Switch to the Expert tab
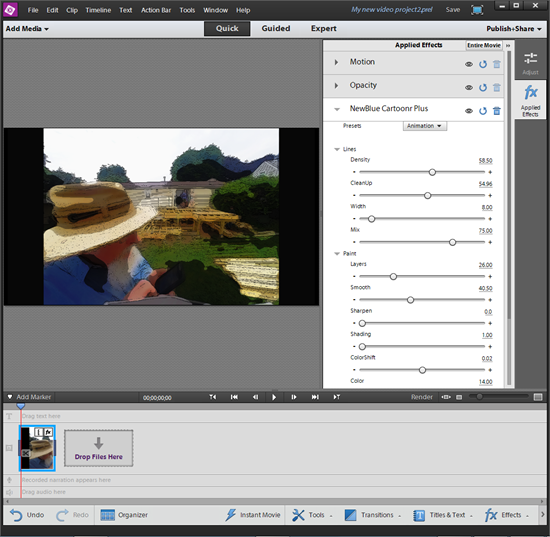The image size is (550, 537). click(323, 28)
